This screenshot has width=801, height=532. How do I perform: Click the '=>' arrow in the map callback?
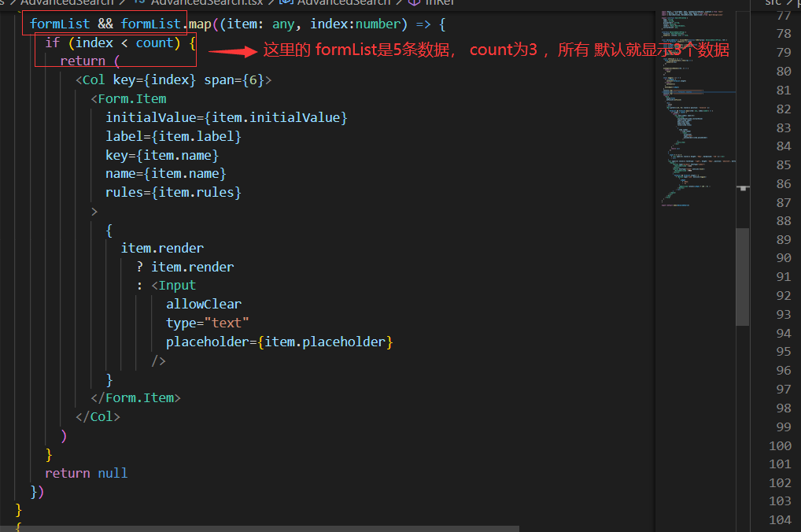pos(423,24)
